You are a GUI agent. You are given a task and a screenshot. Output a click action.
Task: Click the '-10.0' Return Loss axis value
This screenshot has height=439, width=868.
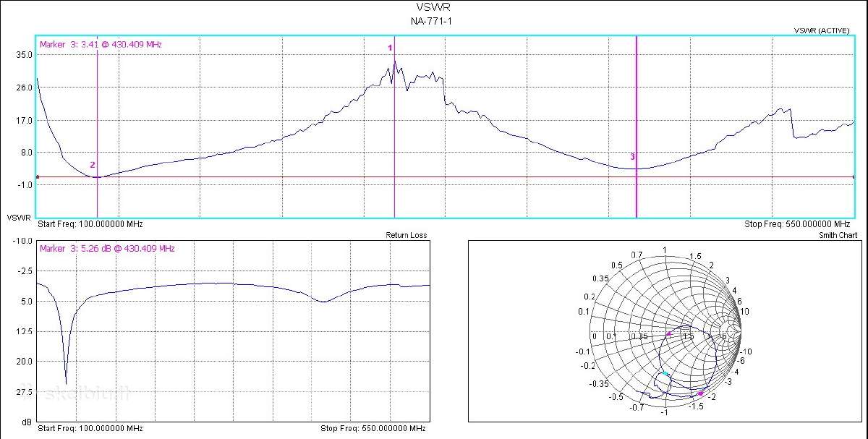tap(22, 241)
